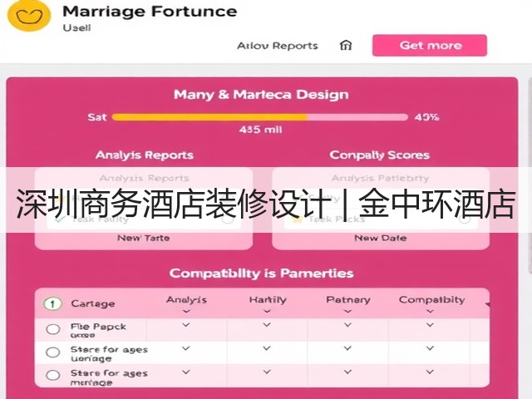
Task: Click the Marriage Fortunce title
Action: tap(150, 12)
